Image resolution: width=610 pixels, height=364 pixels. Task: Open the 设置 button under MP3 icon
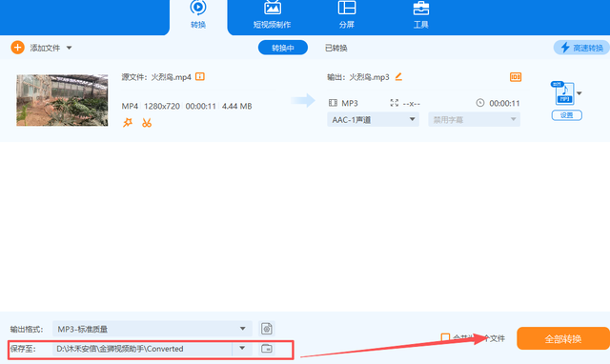567,115
